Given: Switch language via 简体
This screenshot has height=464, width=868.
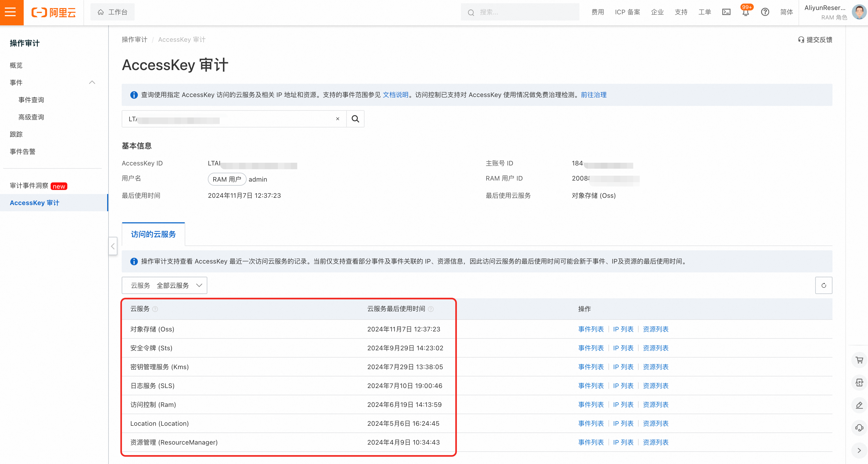Looking at the screenshot, I should [x=786, y=12].
